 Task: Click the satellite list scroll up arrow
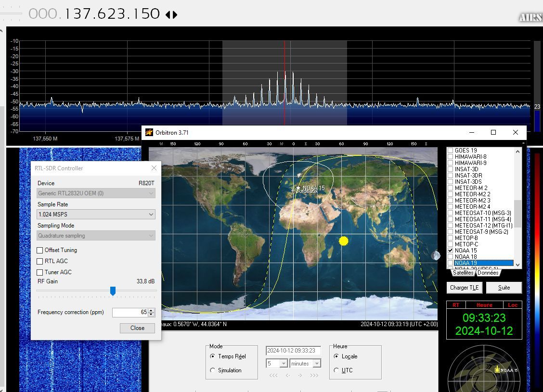click(x=517, y=151)
